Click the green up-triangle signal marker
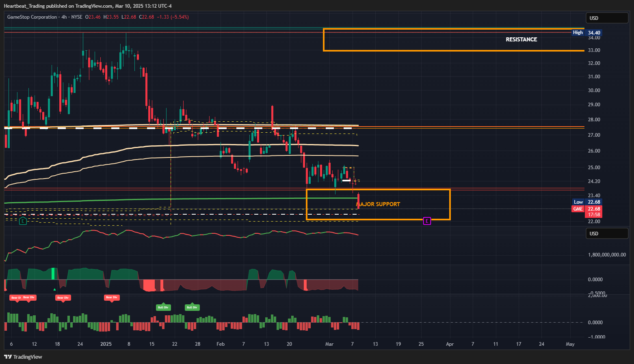The image size is (634, 364). [x=55, y=289]
